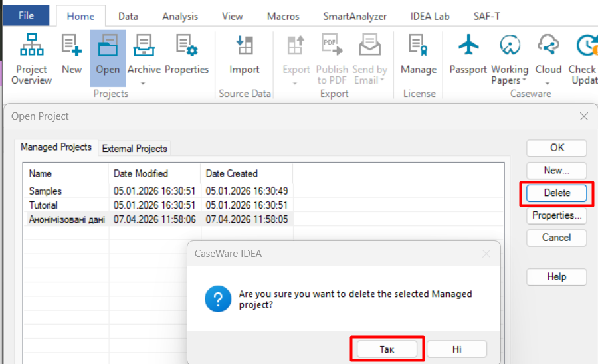Switch to the View ribbon tab

coord(233,16)
